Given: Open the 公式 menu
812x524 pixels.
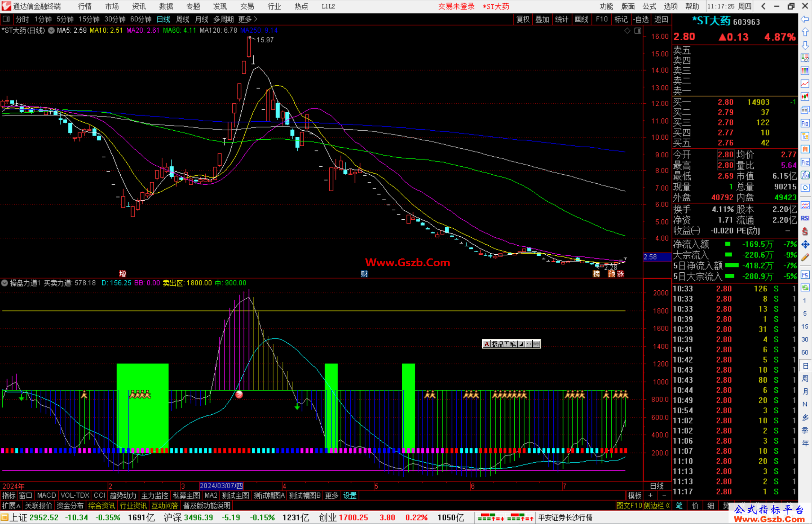Looking at the screenshot, I should click(x=649, y=6).
